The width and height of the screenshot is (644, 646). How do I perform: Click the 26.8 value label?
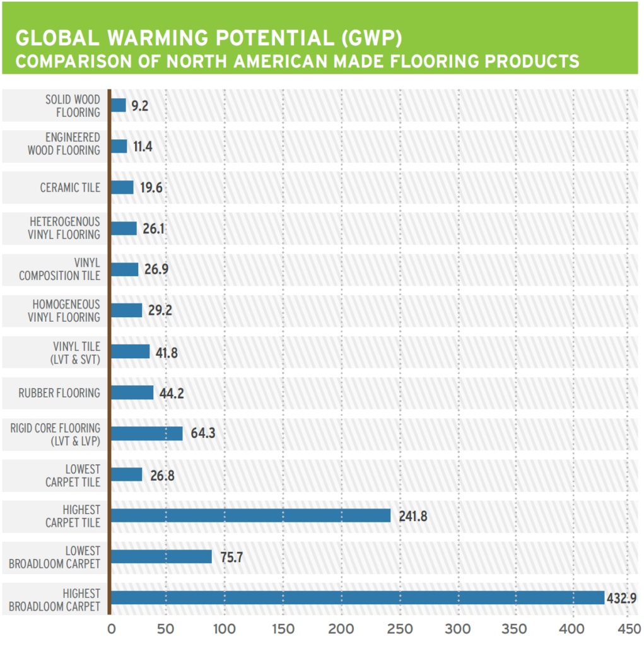point(162,476)
